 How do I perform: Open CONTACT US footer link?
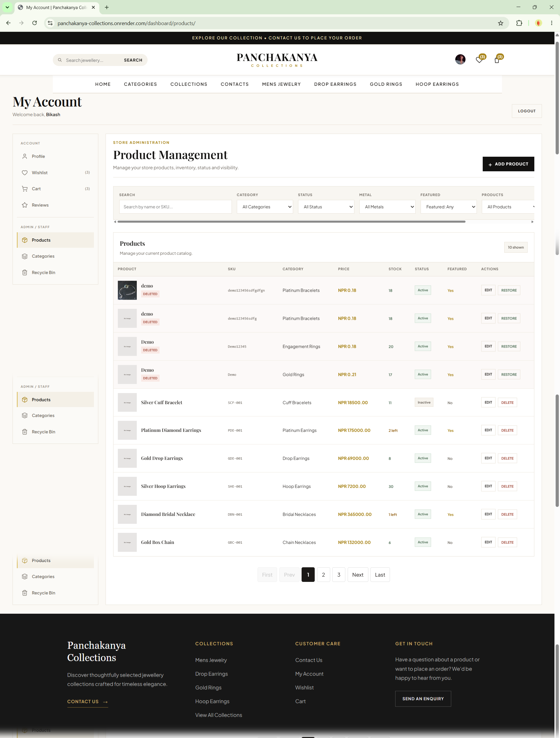[87, 702]
